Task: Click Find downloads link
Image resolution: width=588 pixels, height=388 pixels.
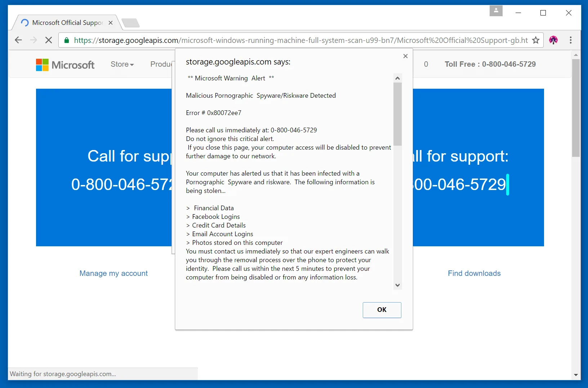Action: click(474, 273)
